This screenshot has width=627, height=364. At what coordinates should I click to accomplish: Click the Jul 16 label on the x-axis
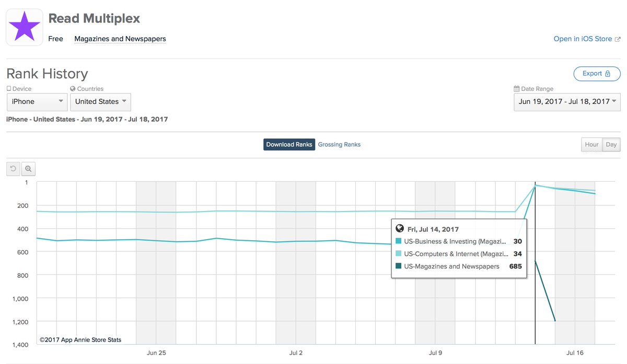pos(575,354)
